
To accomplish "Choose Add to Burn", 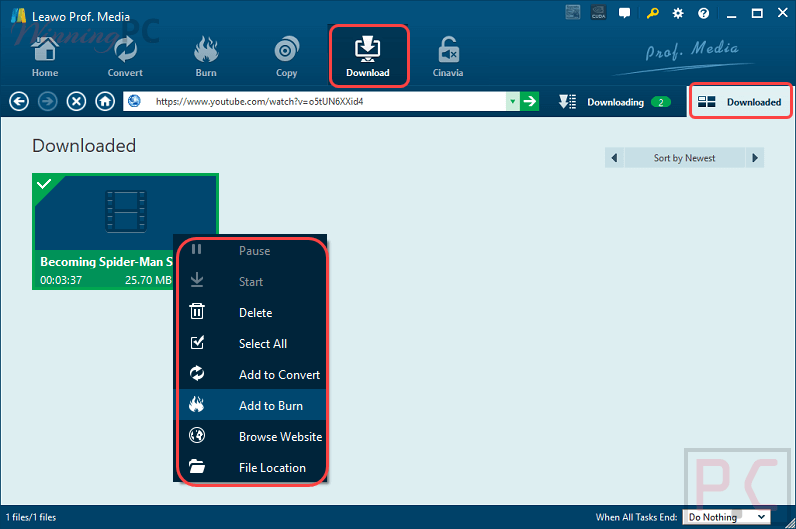I will (251, 405).
